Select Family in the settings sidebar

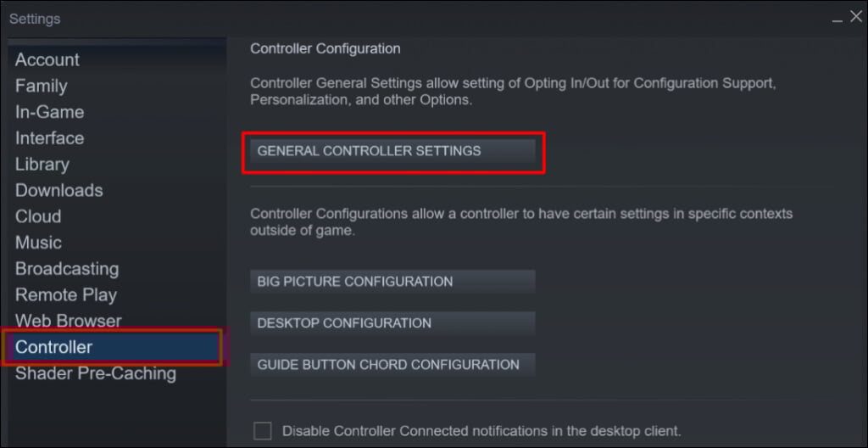click(x=41, y=87)
